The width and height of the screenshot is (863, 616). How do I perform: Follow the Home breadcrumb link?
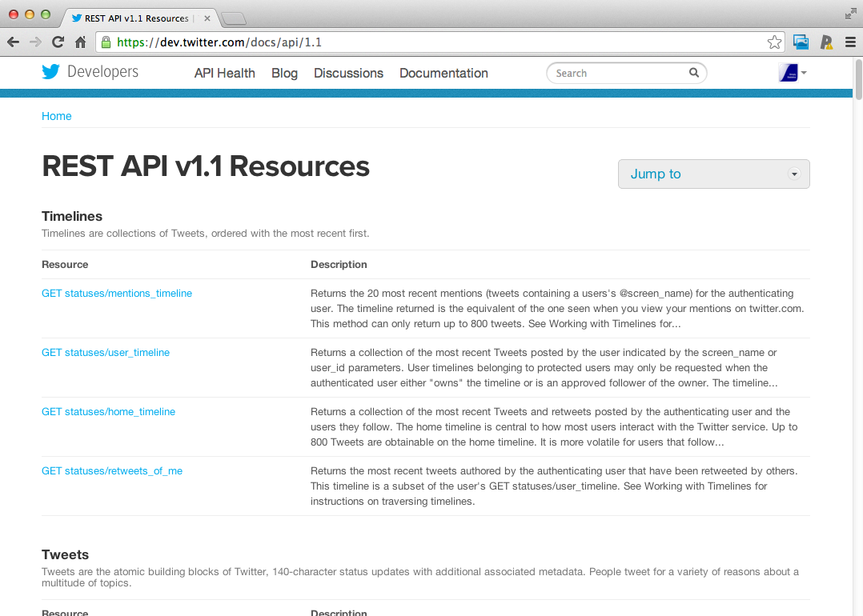click(x=57, y=116)
